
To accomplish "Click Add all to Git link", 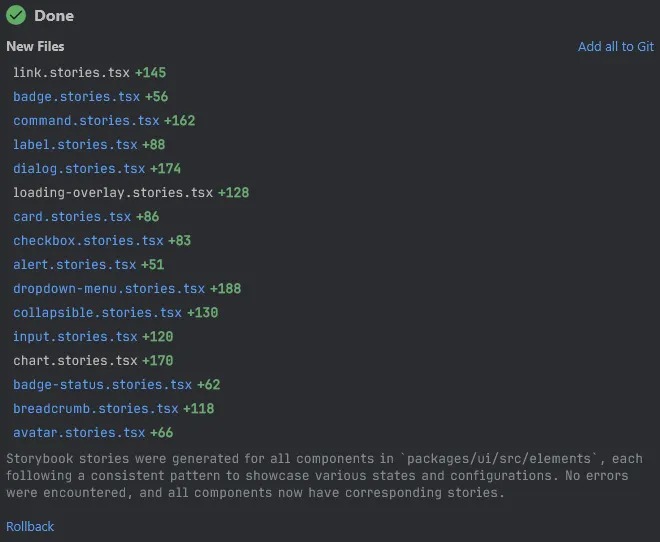I will [x=615, y=47].
